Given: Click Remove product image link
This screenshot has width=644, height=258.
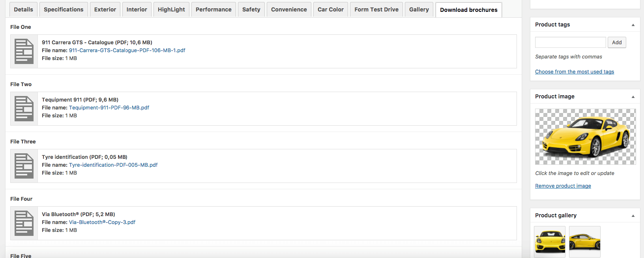Looking at the screenshot, I should 563,186.
